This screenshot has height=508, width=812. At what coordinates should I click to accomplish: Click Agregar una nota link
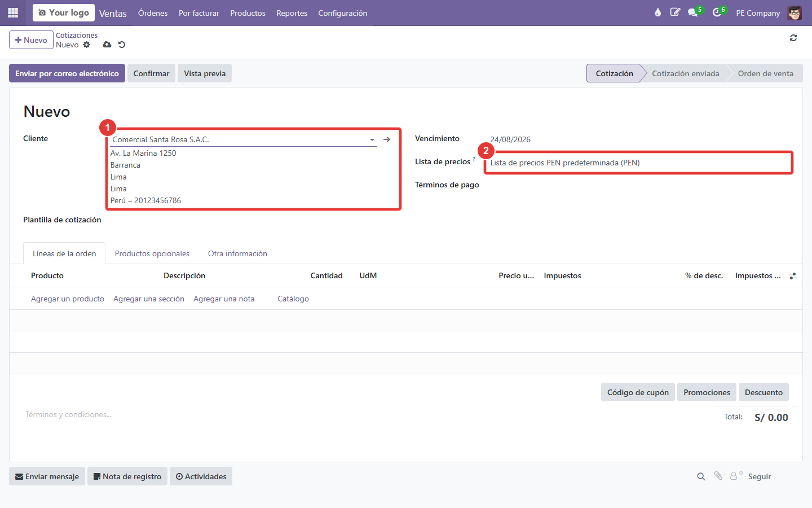[224, 299]
